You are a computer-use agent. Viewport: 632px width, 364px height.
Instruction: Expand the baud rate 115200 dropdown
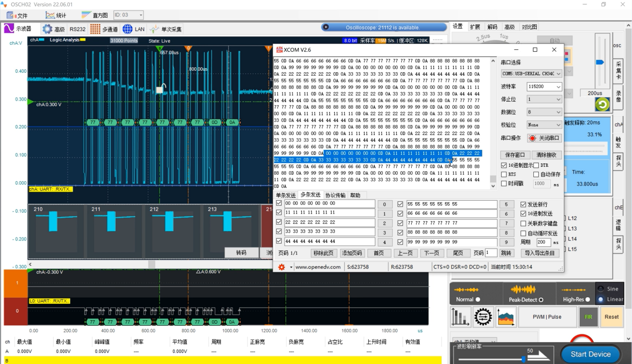coord(544,87)
